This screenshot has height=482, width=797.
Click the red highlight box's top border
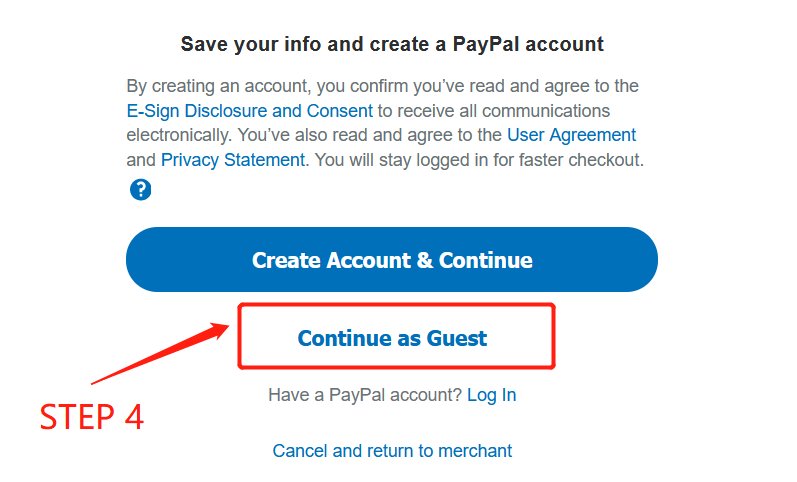(395, 305)
